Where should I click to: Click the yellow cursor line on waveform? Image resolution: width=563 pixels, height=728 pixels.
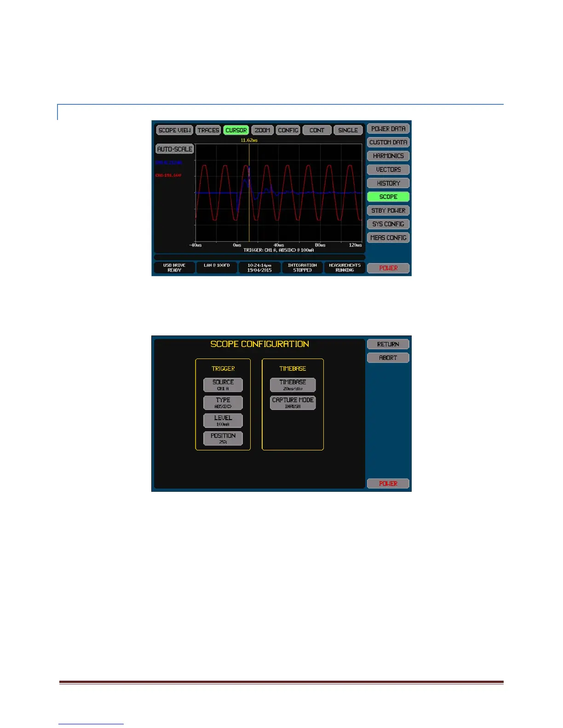(249, 193)
